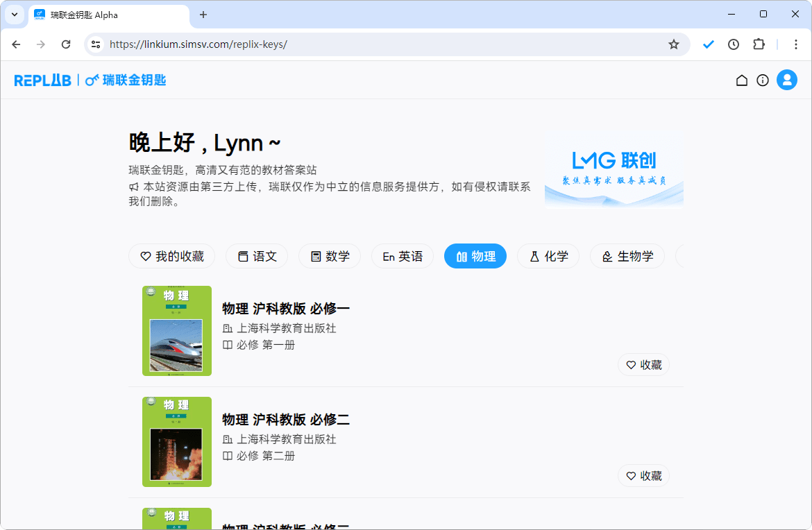Select the 我的收藏 category tab

tap(172, 256)
